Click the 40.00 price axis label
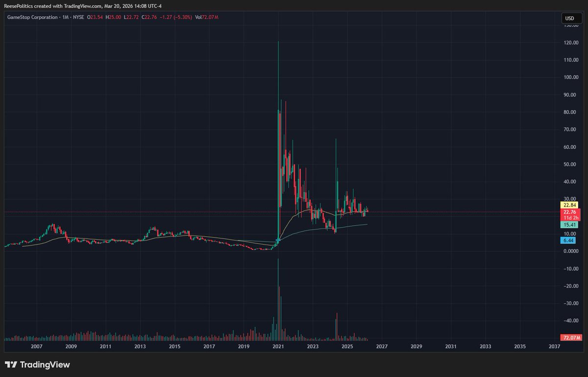 569,182
